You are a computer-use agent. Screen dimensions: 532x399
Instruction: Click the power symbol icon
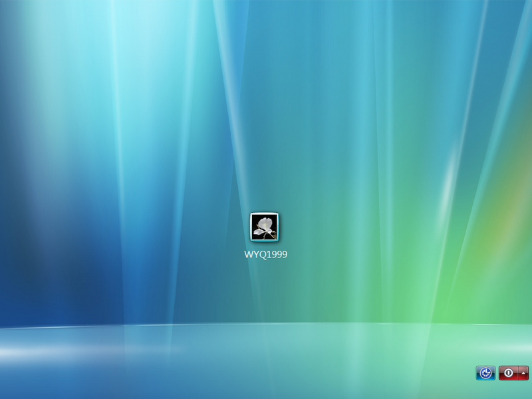[508, 373]
